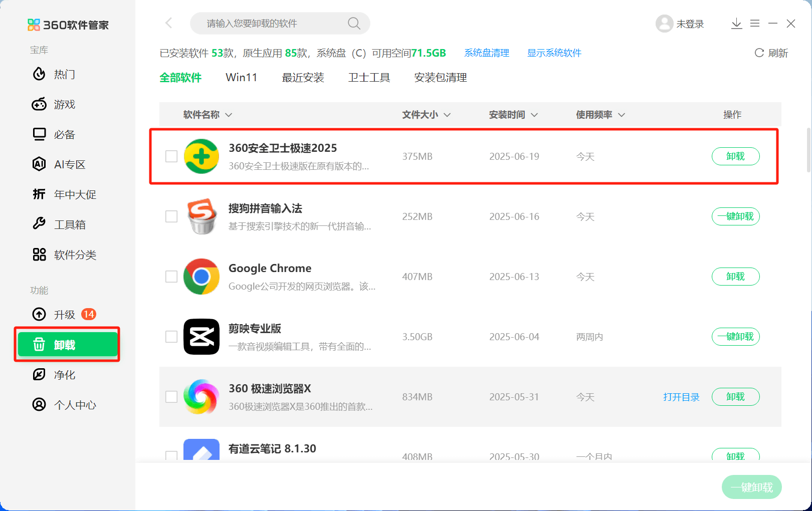Check the 360安全卫士极速2025 checkbox
The height and width of the screenshot is (511, 812).
coord(171,156)
